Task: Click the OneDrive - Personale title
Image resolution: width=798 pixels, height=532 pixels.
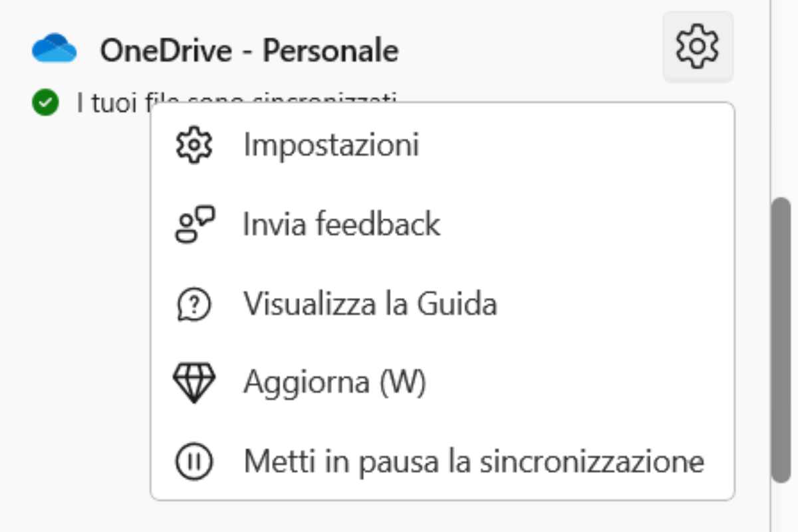Action: click(249, 51)
